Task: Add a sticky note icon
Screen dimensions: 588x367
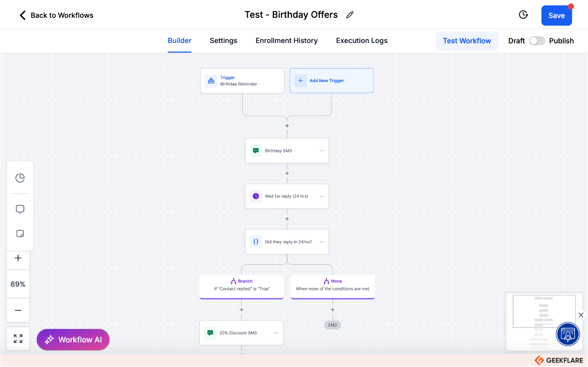Action: pyautogui.click(x=20, y=233)
